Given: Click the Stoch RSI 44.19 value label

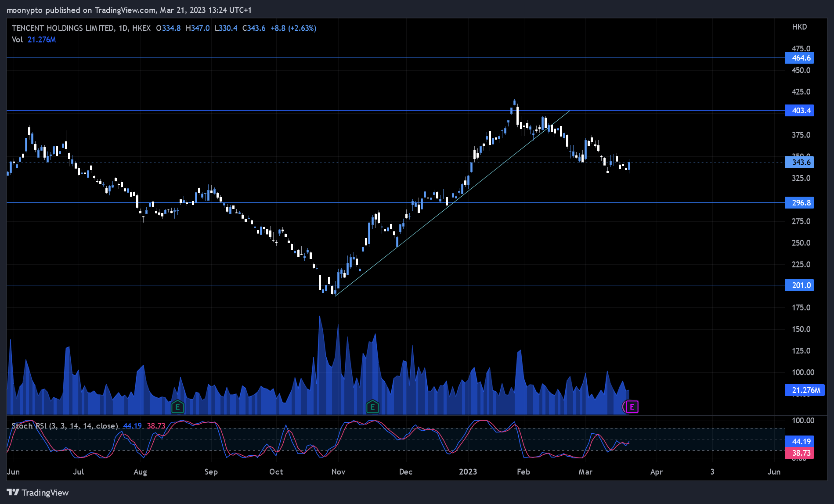Looking at the screenshot, I should [800, 442].
